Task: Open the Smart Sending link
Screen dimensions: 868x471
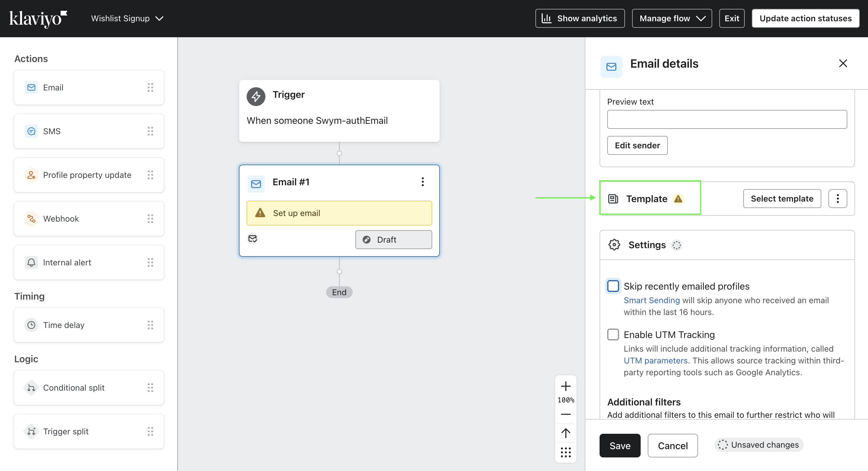Action: [x=651, y=300]
